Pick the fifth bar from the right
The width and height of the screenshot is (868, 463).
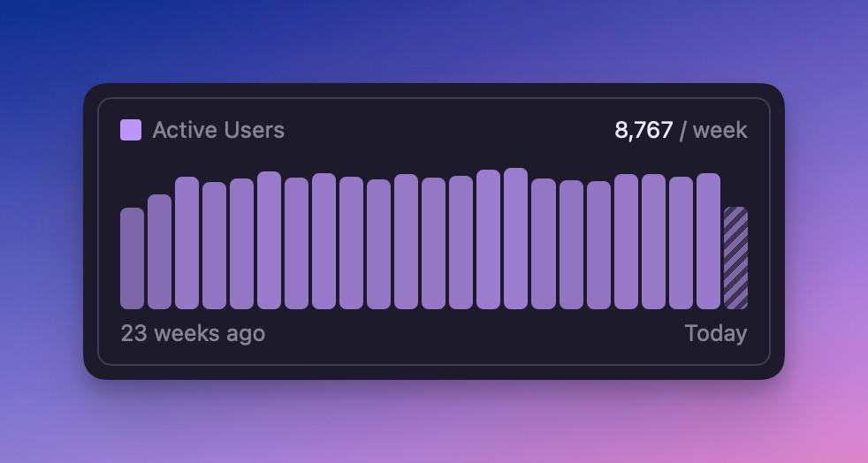tap(626, 241)
